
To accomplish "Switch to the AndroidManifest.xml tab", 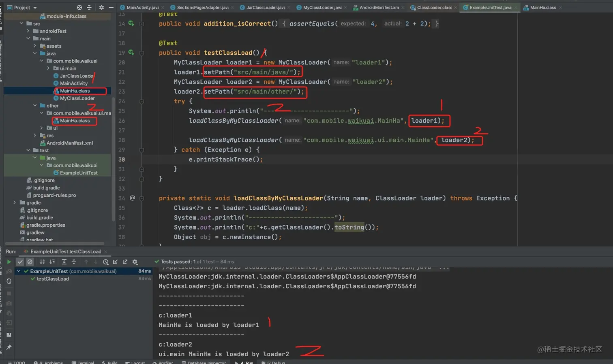I will (379, 7).
